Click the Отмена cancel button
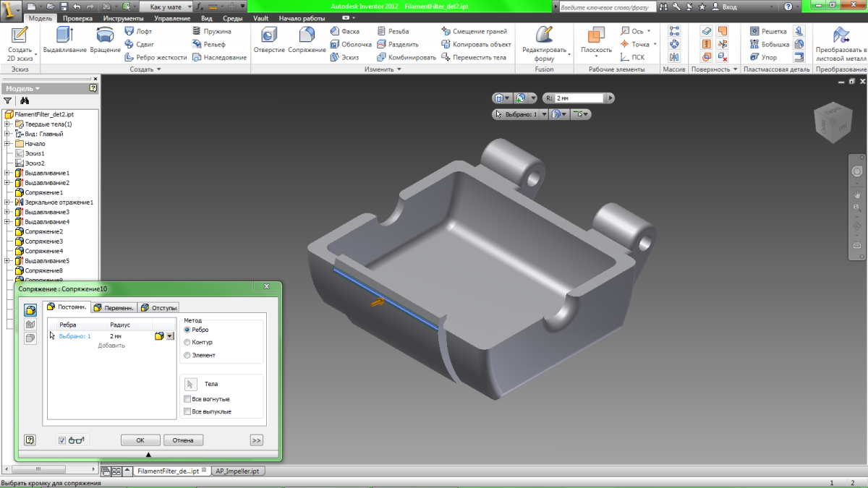The image size is (868, 488). (x=183, y=440)
